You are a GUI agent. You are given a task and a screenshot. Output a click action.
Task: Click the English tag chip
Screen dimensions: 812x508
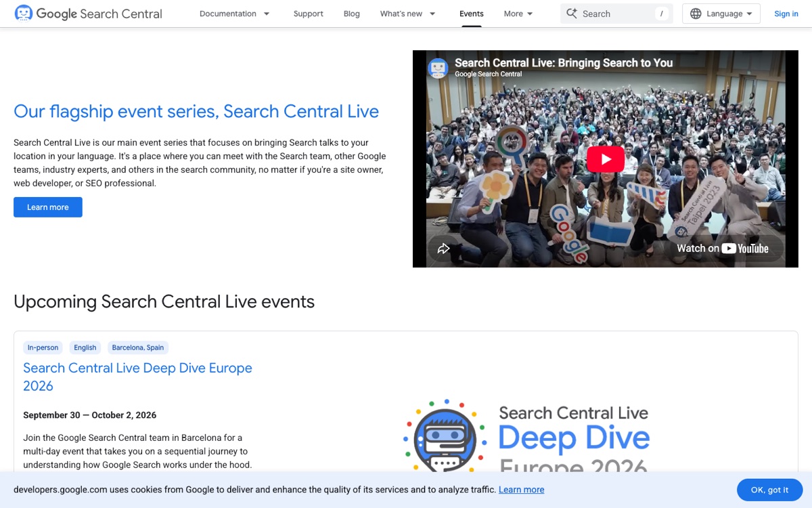pyautogui.click(x=85, y=347)
